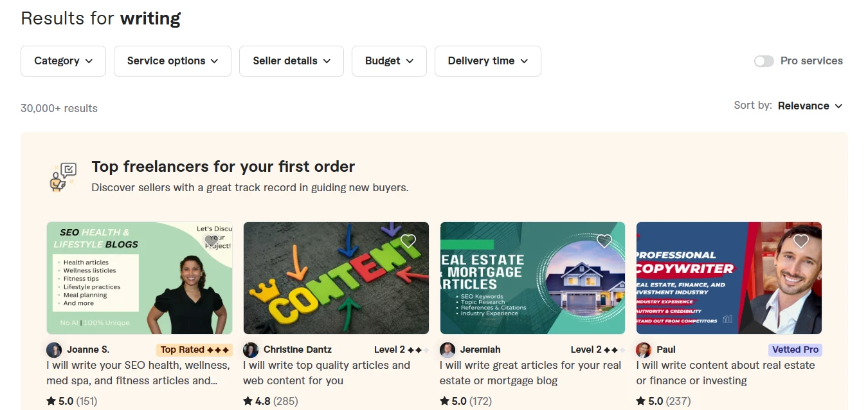The height and width of the screenshot is (410, 868).
Task: Expand the Budget filter
Action: pyautogui.click(x=389, y=61)
